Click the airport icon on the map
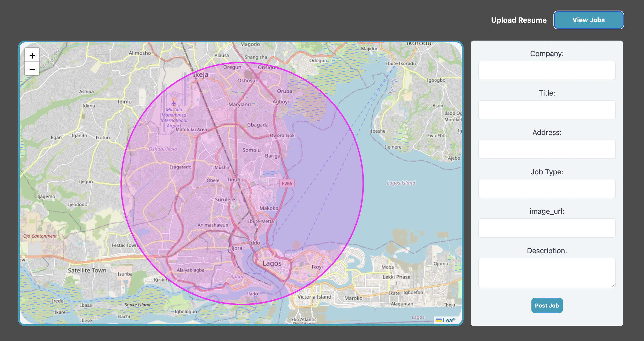644x341 pixels. [x=174, y=103]
